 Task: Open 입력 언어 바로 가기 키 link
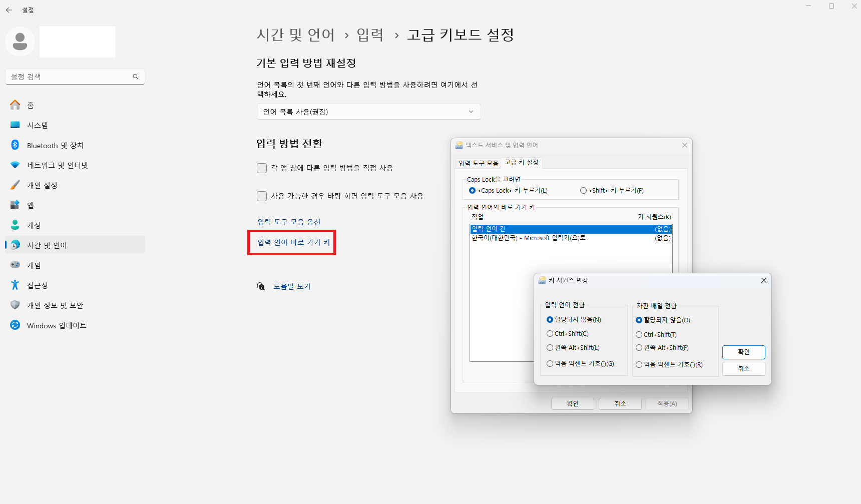(294, 243)
